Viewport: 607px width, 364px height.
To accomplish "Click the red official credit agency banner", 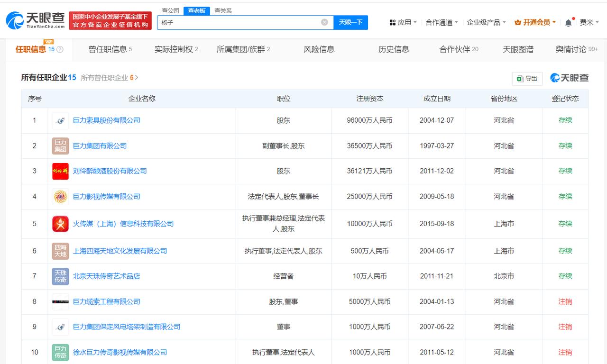I will pyautogui.click(x=110, y=21).
